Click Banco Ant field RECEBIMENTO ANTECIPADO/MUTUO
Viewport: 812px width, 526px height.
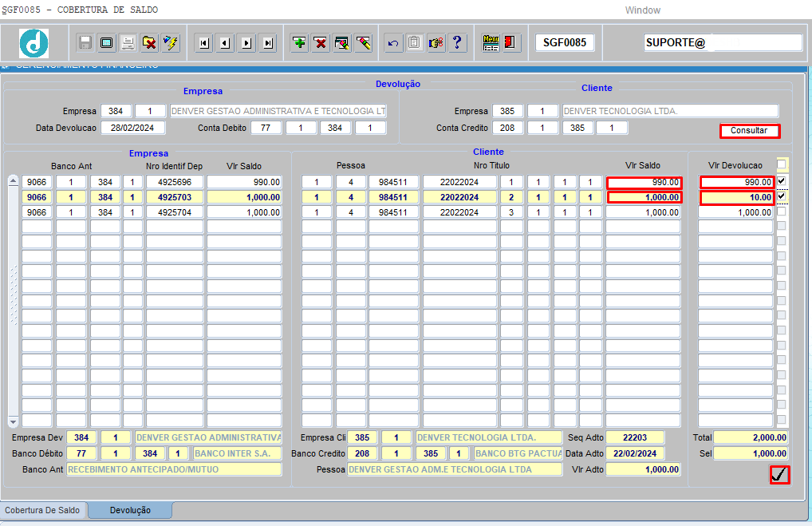click(x=174, y=469)
